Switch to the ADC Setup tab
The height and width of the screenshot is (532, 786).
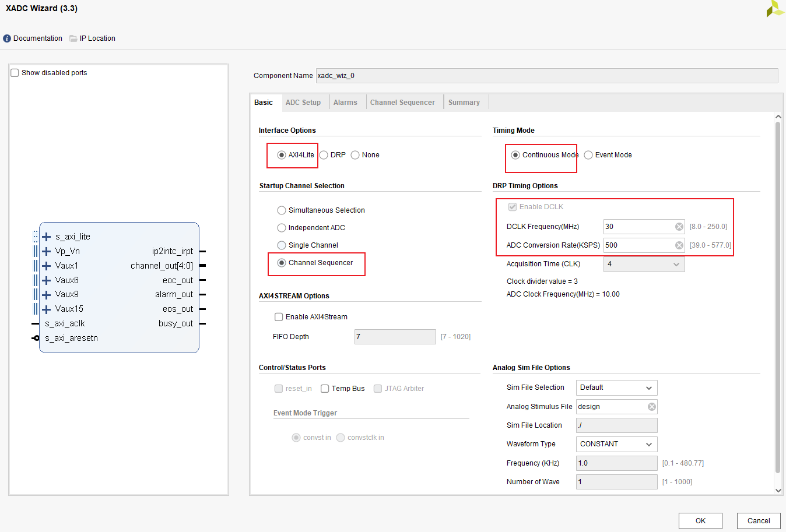(x=303, y=103)
